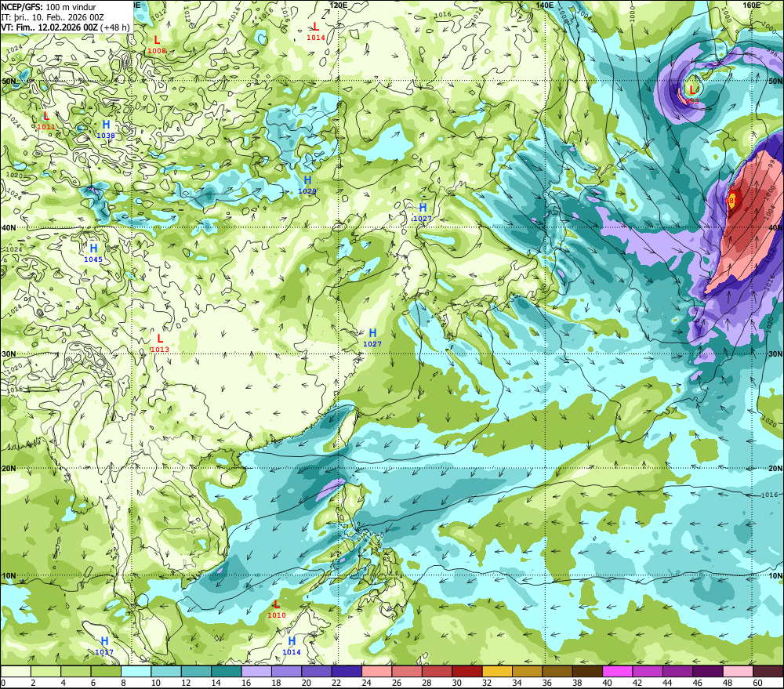This screenshot has height=689, width=784.
Task: Click the low pressure marker L 1011
Action: tap(46, 121)
